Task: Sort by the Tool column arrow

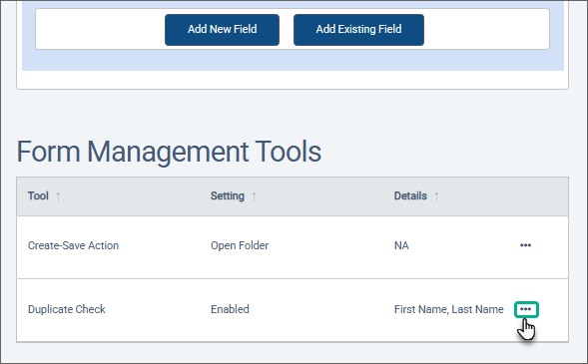Action: tap(58, 196)
